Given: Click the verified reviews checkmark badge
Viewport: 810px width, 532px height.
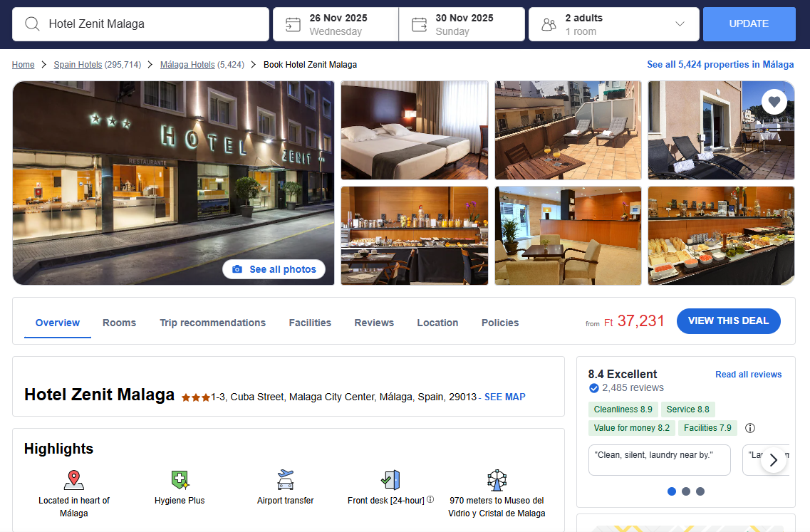Looking at the screenshot, I should pos(594,388).
